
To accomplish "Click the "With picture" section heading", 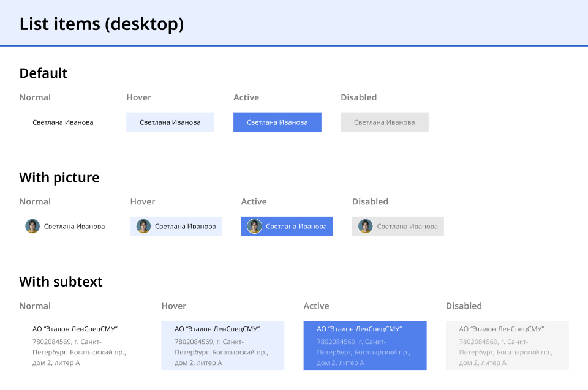I will tap(59, 178).
